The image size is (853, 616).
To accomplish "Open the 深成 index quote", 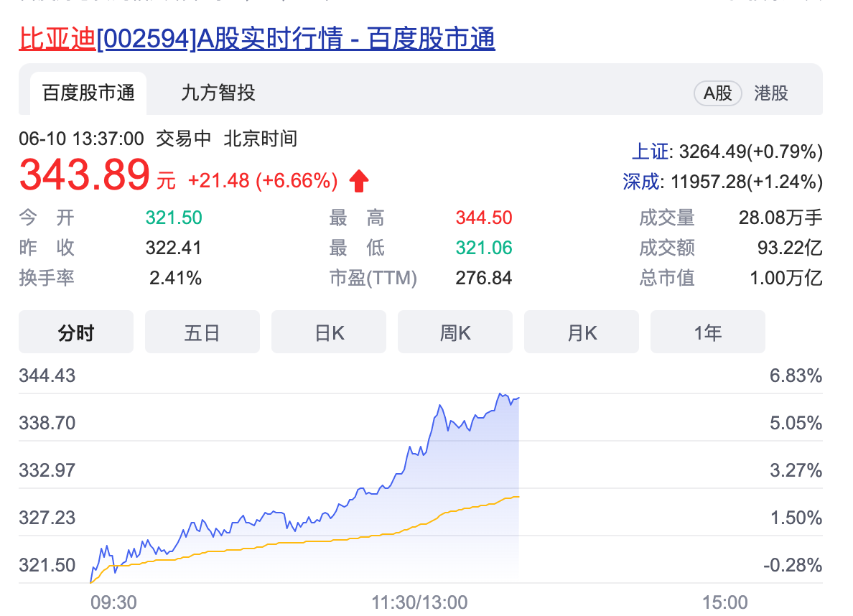I will pos(722,181).
